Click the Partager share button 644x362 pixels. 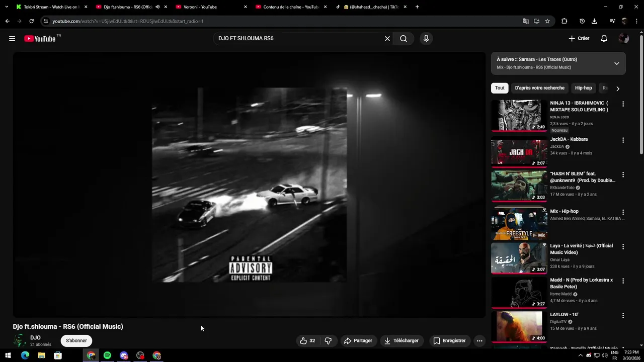(x=358, y=340)
